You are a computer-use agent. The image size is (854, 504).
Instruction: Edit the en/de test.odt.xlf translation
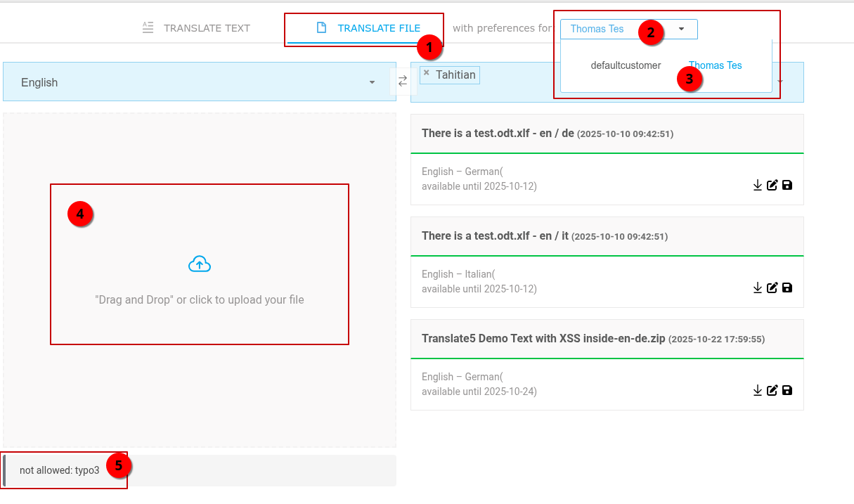(772, 186)
